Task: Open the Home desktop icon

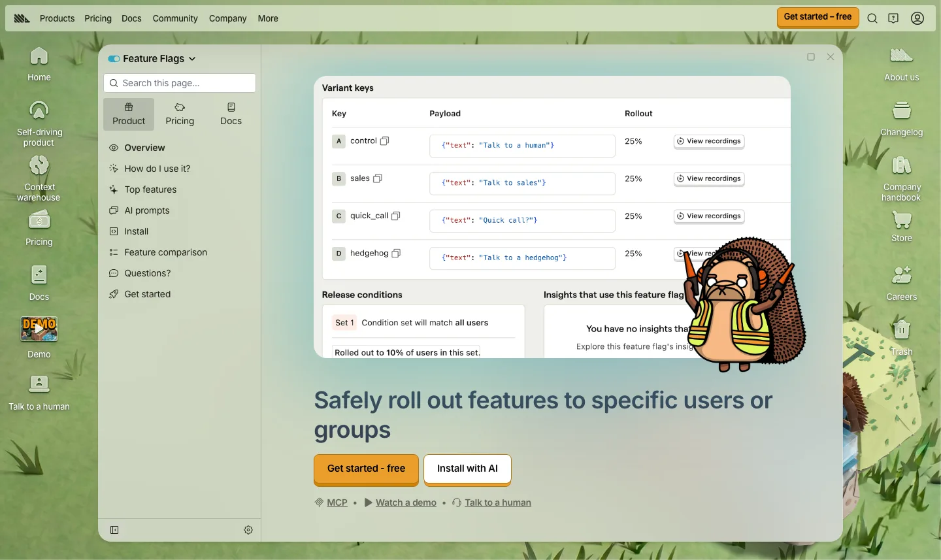Action: pyautogui.click(x=39, y=64)
